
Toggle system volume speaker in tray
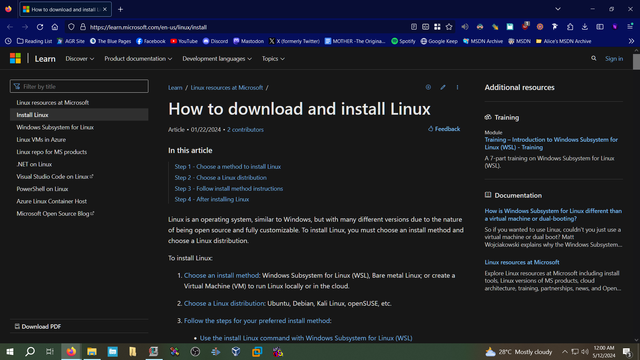585,352
